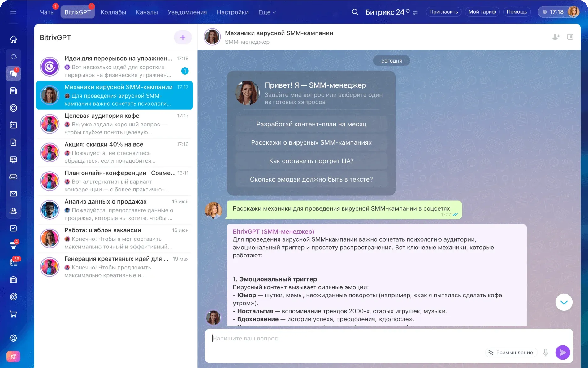The image size is (588, 368).
Task: Create new BitrixGPT chat with plus
Action: [183, 37]
